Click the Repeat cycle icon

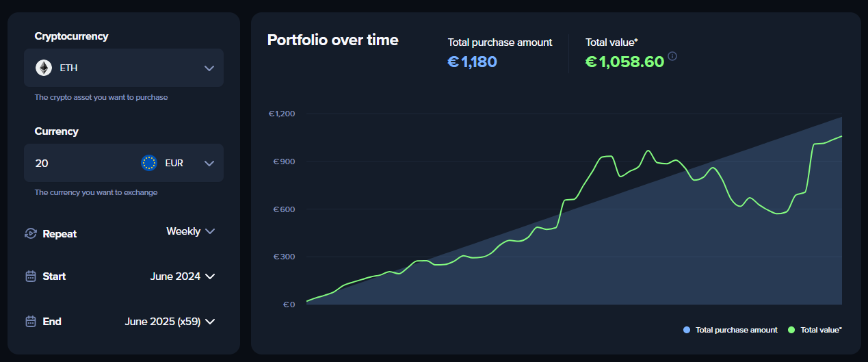30,233
